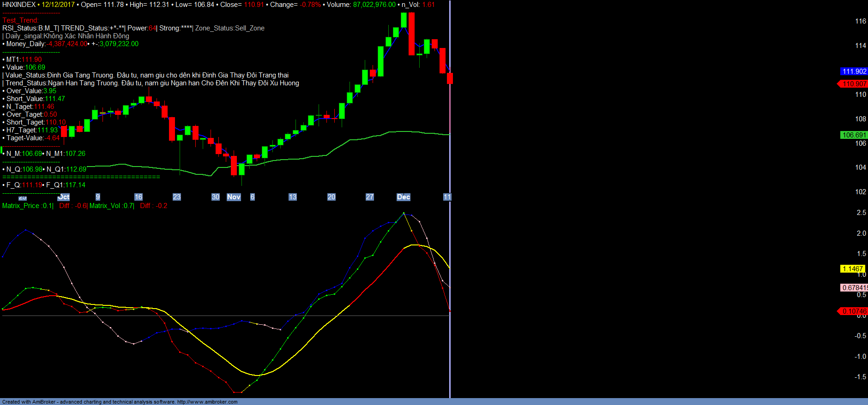Select the green 106.691 value tag
Screen dimensions: 868x405
point(854,135)
